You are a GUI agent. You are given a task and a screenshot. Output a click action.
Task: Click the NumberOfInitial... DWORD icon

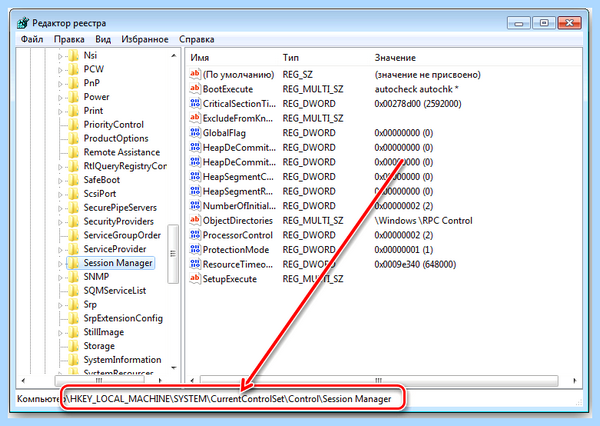195,206
